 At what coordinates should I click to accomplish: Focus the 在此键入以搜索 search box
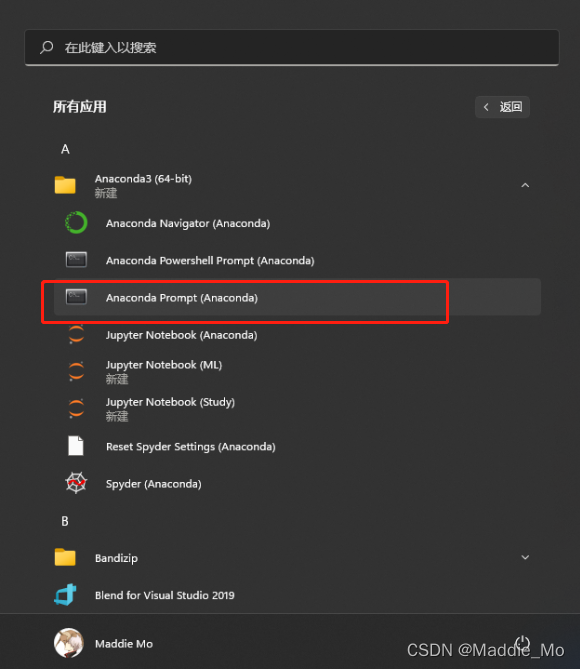[x=292, y=47]
